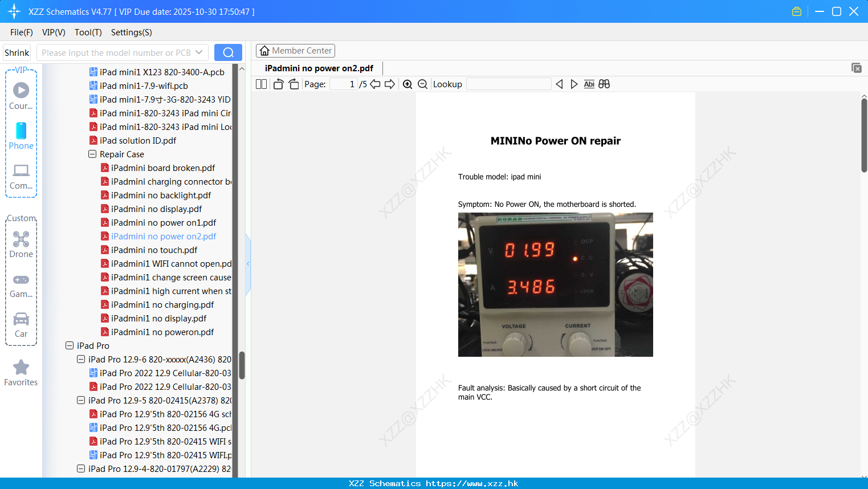Open the Drone category
The height and width of the screenshot is (489, 868).
(21, 244)
